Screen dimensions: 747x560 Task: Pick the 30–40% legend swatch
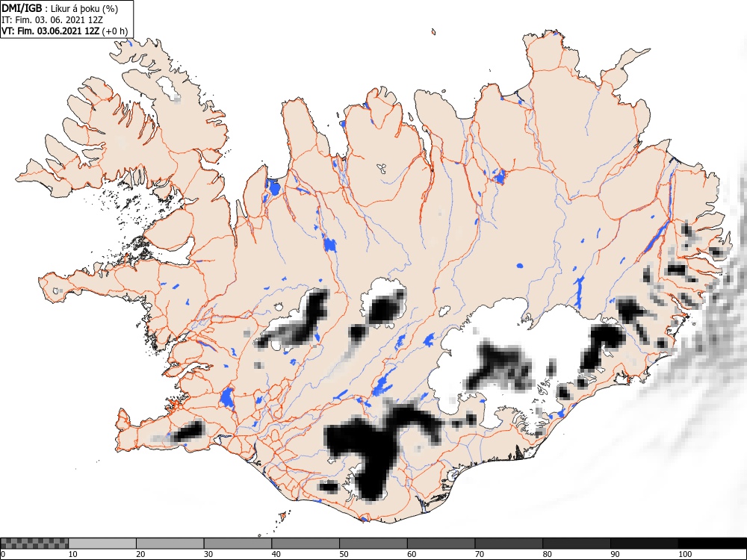pyautogui.click(x=238, y=544)
